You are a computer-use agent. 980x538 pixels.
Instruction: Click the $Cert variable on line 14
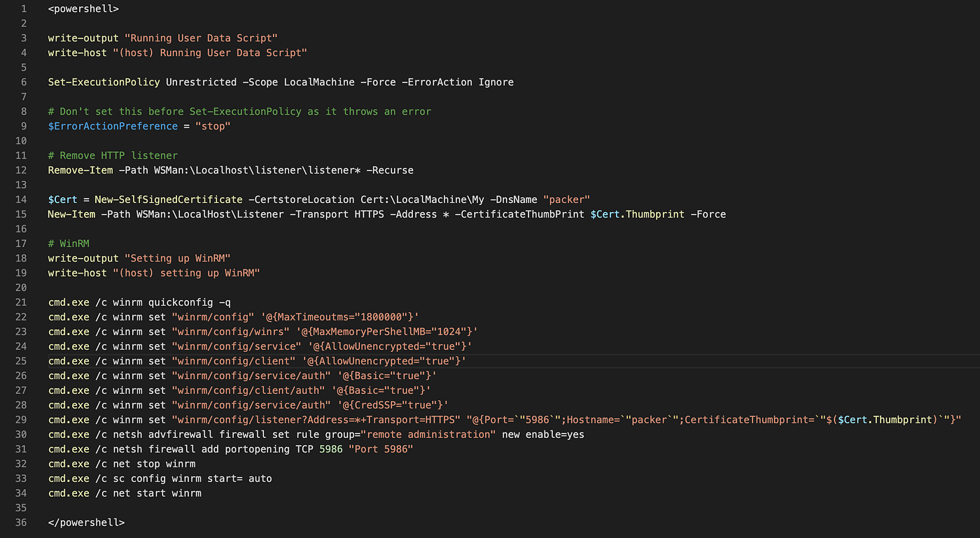pos(62,199)
